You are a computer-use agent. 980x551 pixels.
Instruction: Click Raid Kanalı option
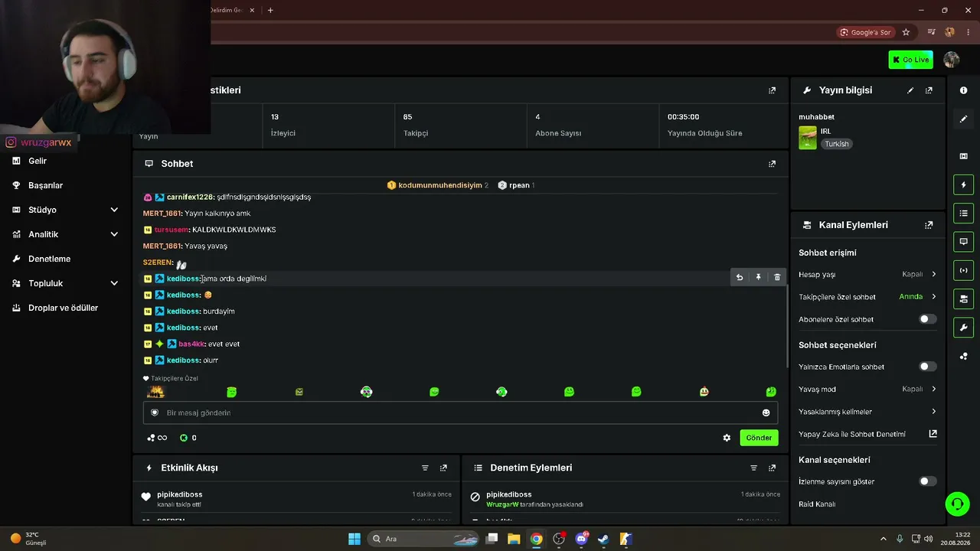click(817, 504)
